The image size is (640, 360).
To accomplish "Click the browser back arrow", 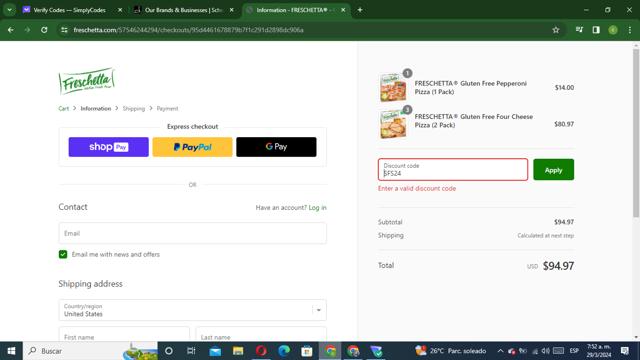I will (11, 30).
